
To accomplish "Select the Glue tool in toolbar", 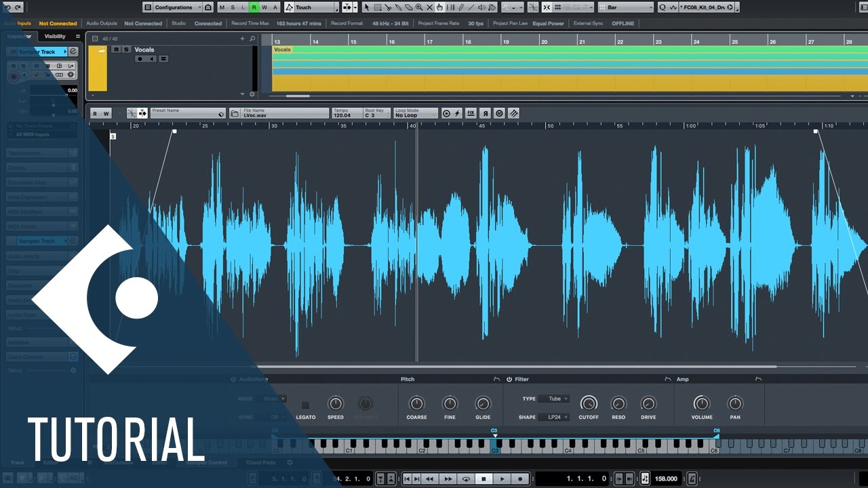I will (398, 7).
